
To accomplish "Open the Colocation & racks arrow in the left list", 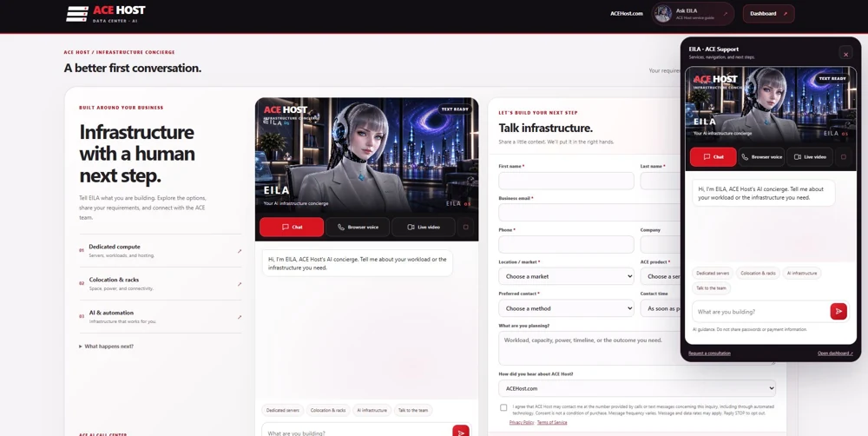I will tap(240, 284).
